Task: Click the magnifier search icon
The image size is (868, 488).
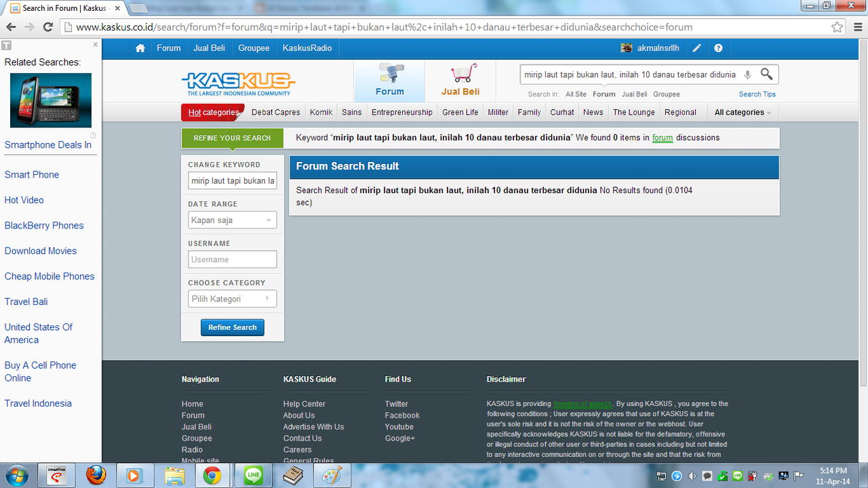Action: click(x=766, y=74)
